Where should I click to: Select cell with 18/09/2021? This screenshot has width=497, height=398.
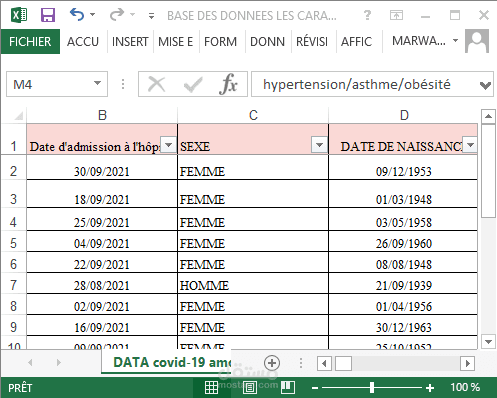(102, 194)
